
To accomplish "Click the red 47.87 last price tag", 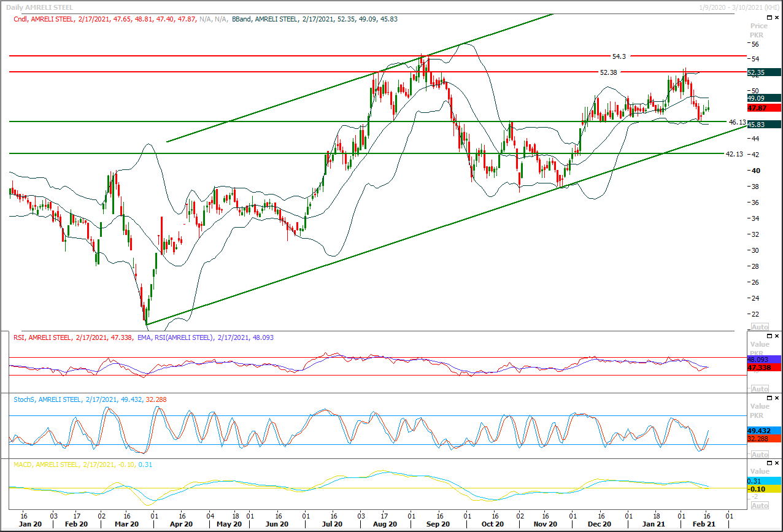I will tap(764, 107).
